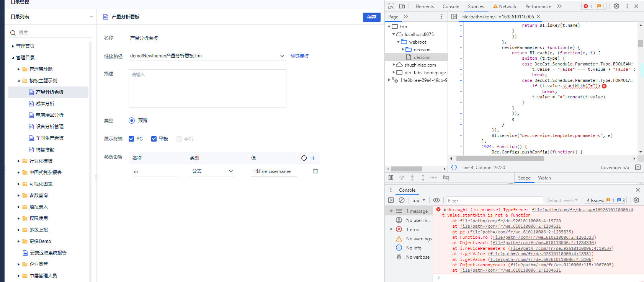The width and height of the screenshot is (644, 282).
Task: Collapse webroot folder in Sources tree
Action: [x=398, y=42]
